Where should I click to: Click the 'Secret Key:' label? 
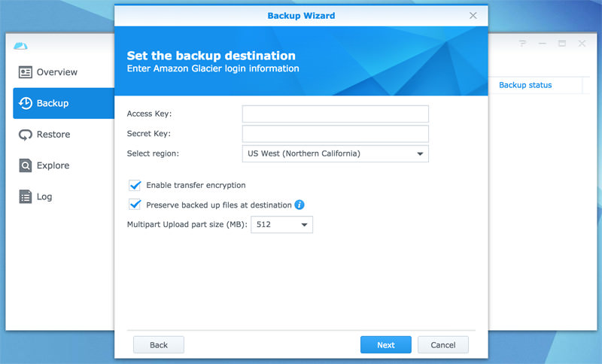coord(148,134)
